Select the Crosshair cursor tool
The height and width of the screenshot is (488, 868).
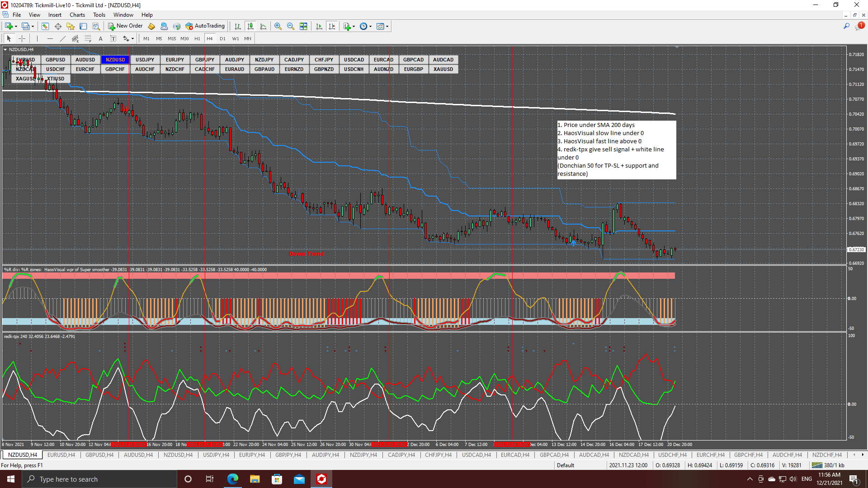(22, 39)
